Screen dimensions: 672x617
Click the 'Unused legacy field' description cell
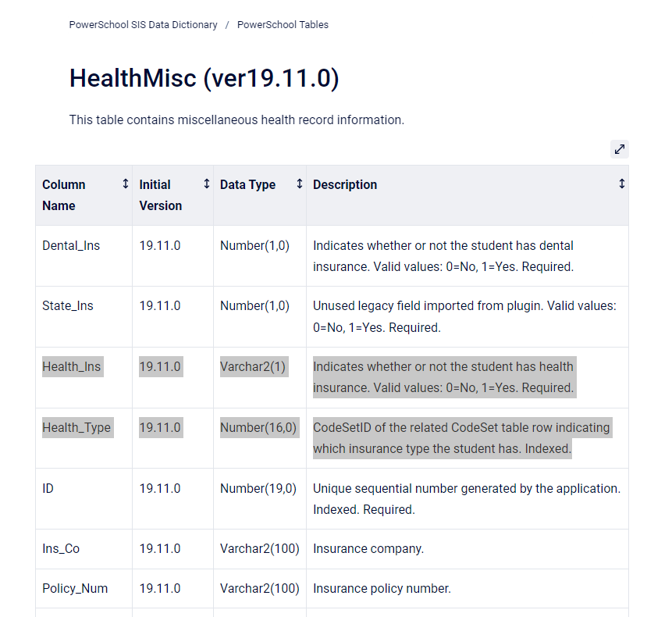tap(464, 316)
